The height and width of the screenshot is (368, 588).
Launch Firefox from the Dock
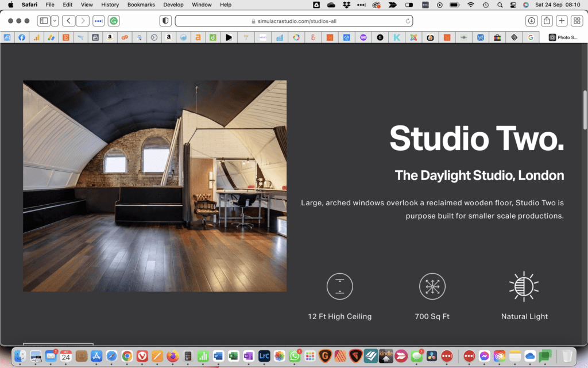click(172, 355)
